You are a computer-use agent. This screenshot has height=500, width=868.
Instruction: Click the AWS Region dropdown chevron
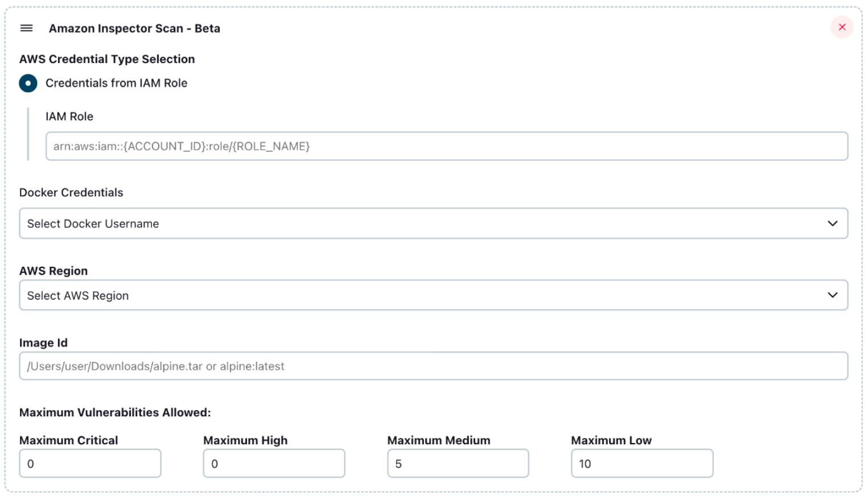(x=833, y=295)
